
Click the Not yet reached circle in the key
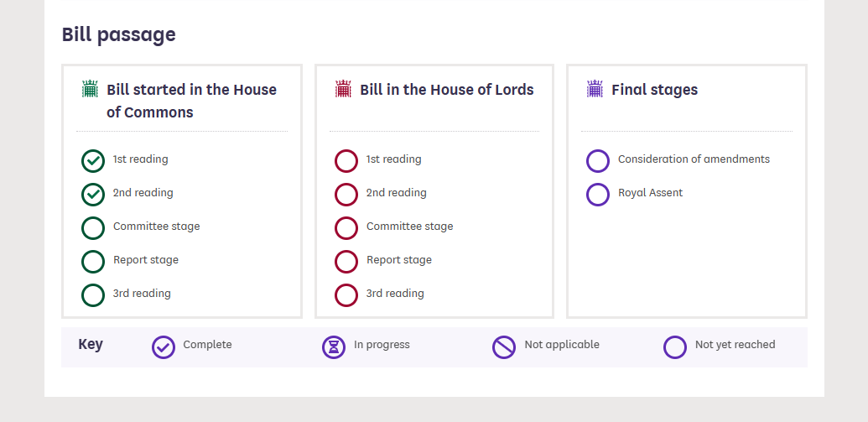675,347
